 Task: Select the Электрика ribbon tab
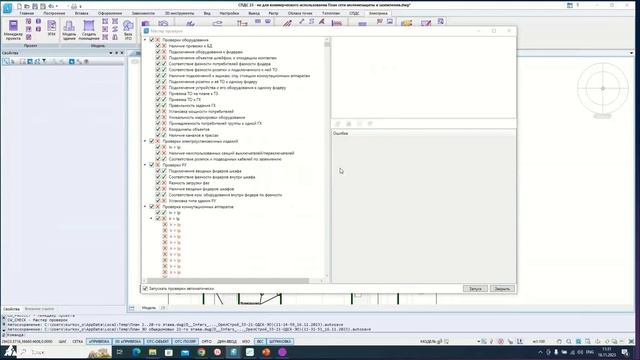click(x=378, y=13)
